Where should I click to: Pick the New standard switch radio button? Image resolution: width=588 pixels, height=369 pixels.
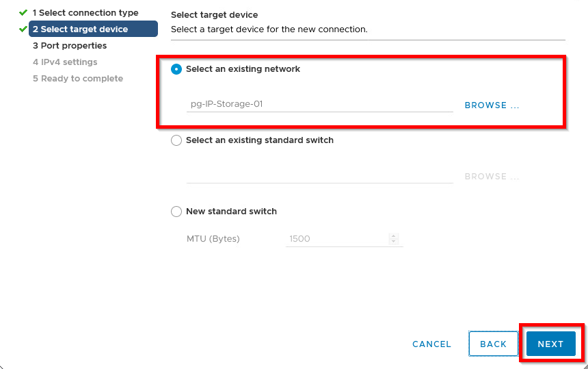[176, 212]
